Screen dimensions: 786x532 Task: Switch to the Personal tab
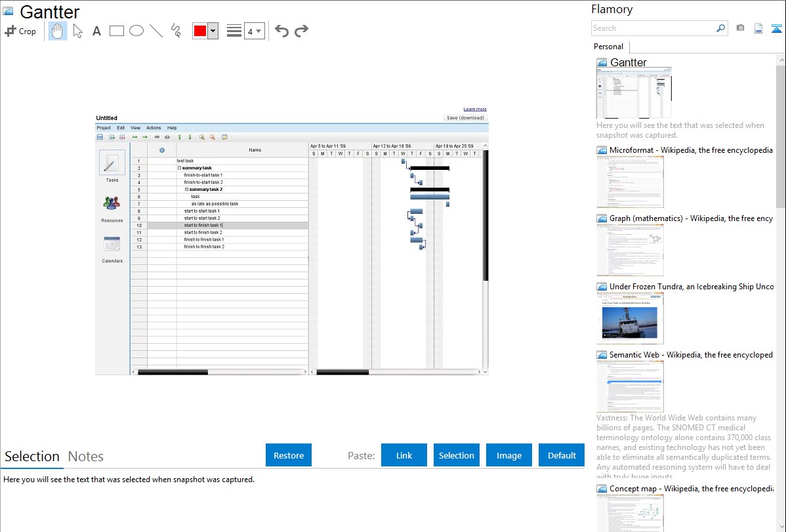coord(609,47)
